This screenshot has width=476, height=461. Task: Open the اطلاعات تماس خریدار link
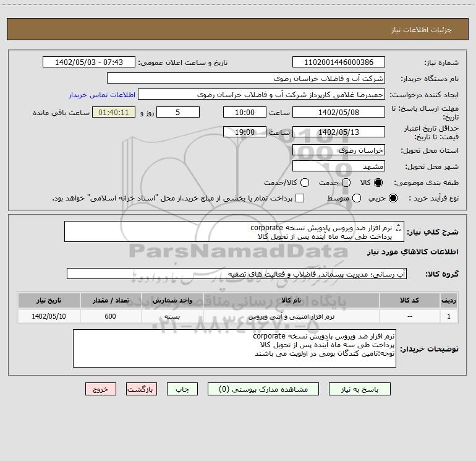[102, 95]
